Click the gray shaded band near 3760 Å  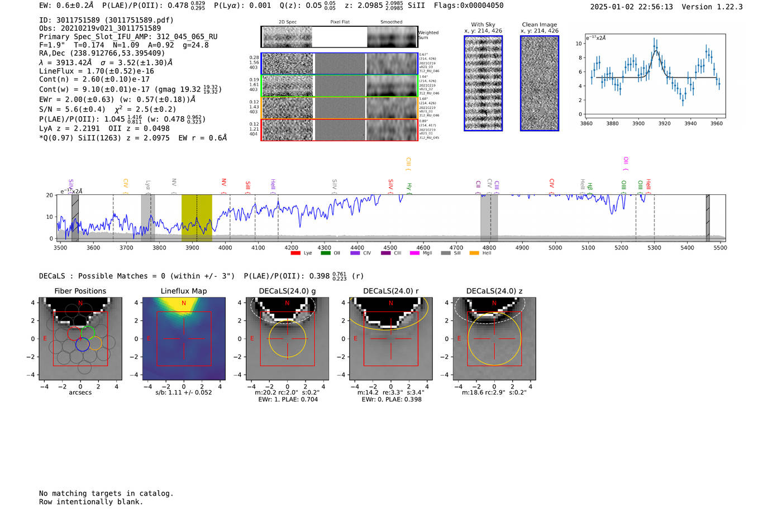[x=148, y=218]
